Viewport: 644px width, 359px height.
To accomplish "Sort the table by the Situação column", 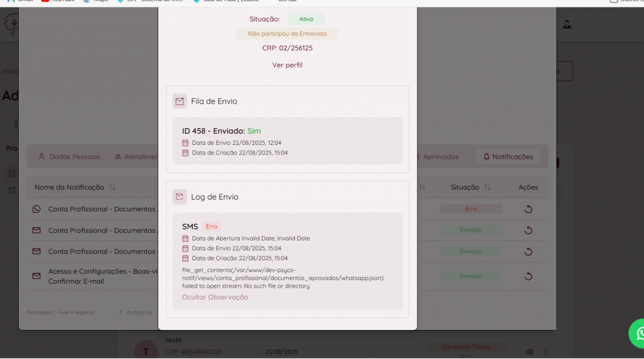I will click(487, 187).
